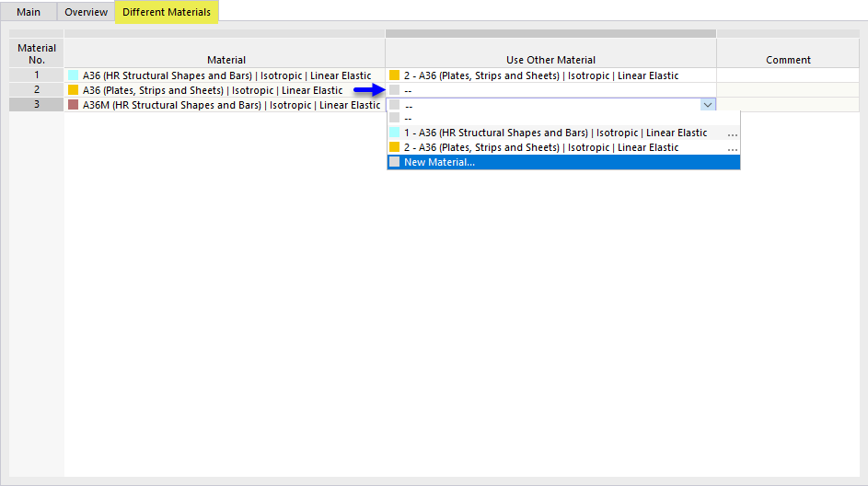Click row 1 Use Other Material cell '2 - A36 (Plates...'
The image size is (868, 486).
(x=550, y=75)
